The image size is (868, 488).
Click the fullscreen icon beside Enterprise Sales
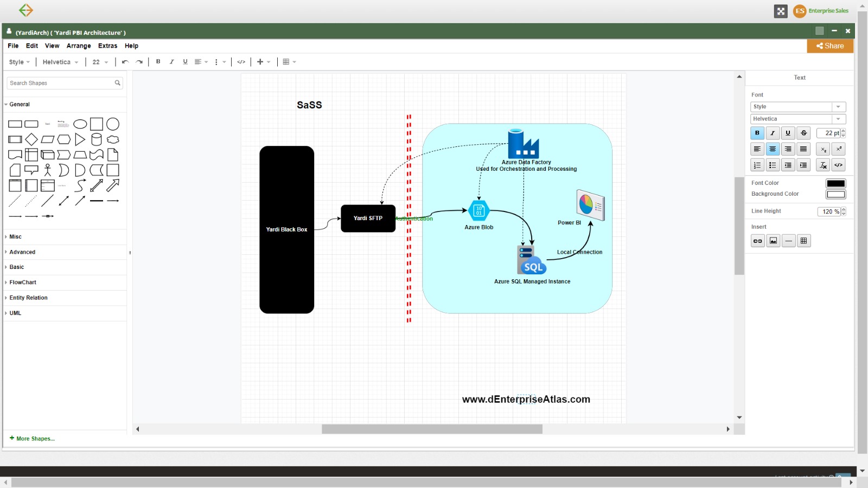coord(781,11)
